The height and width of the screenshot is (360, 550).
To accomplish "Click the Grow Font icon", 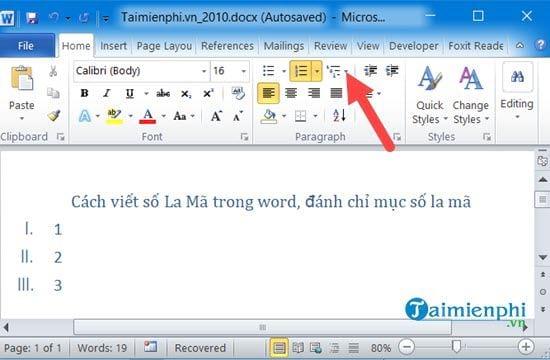I will pos(216,116).
